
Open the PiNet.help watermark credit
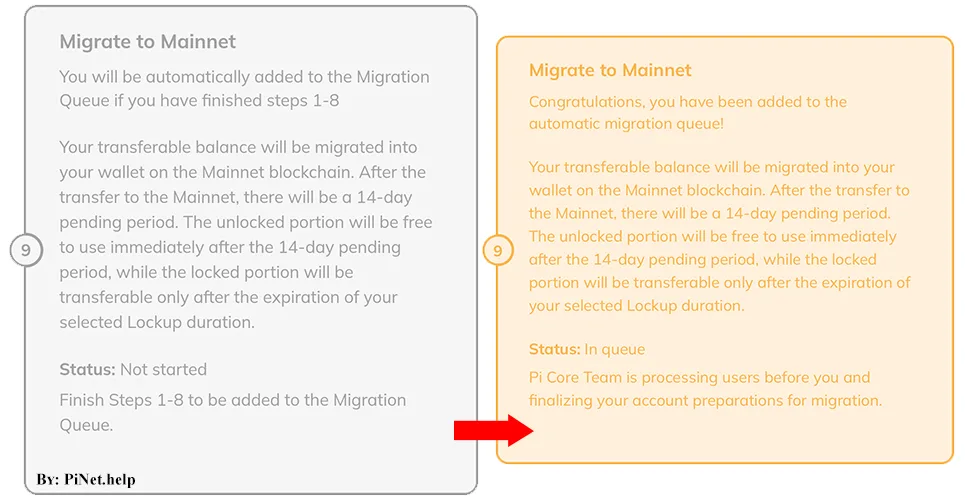tap(86, 480)
